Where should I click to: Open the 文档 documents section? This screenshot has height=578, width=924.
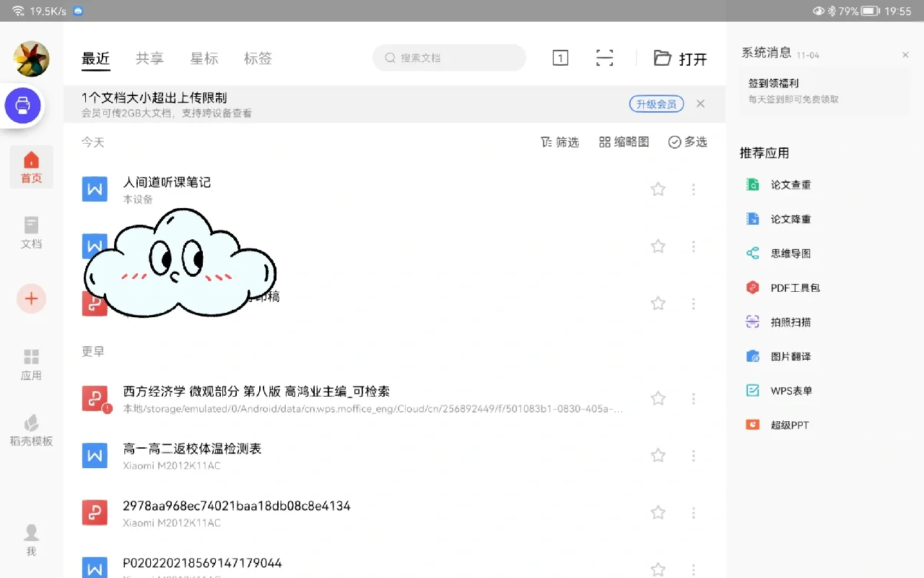pyautogui.click(x=31, y=233)
